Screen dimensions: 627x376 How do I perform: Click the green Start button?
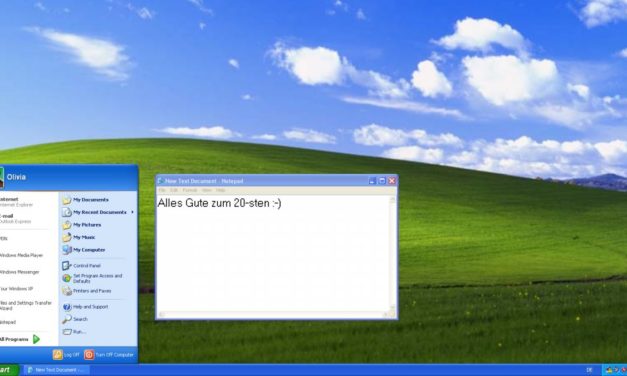click(9, 370)
